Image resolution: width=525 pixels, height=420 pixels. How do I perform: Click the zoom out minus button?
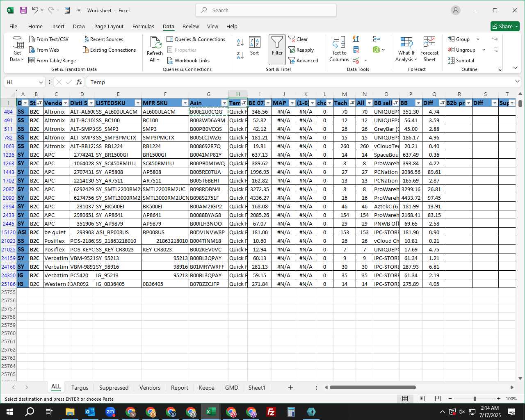coord(450,399)
